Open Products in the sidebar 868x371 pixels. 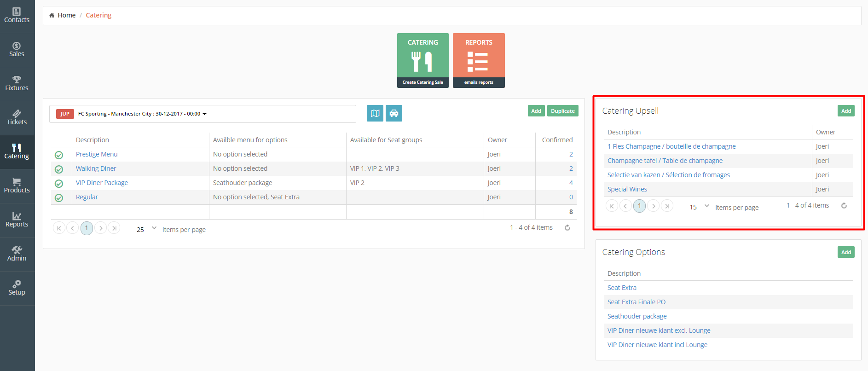pos(17,186)
